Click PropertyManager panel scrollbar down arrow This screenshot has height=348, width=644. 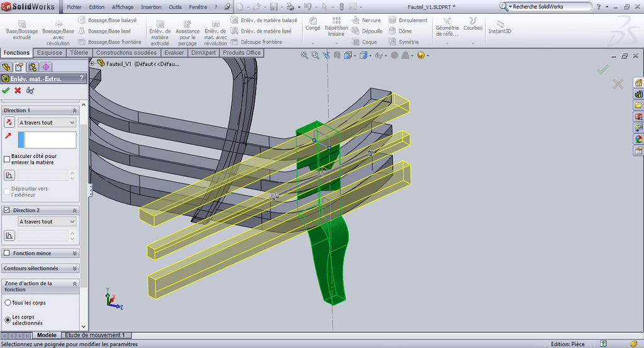click(84, 327)
